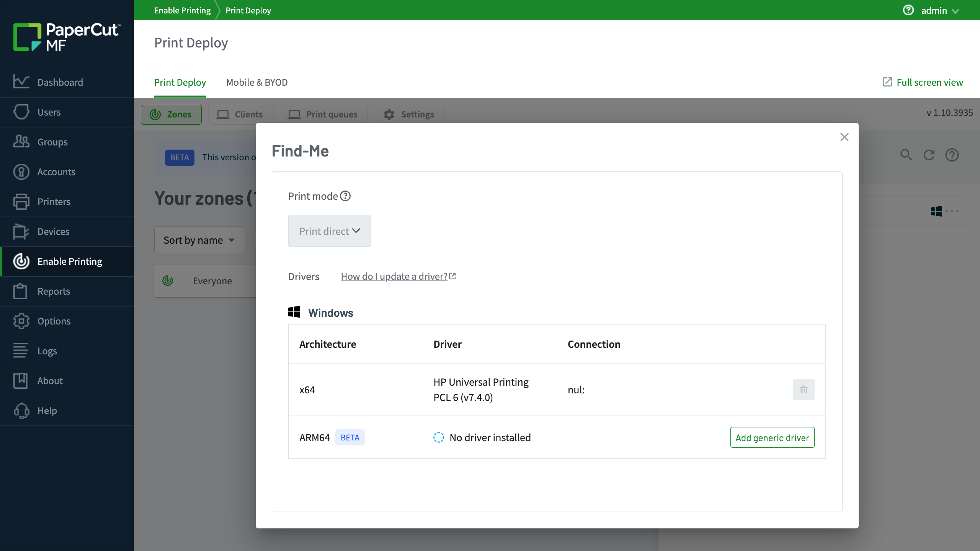The image size is (980, 551).
Task: Select the Zones tab
Action: (x=171, y=114)
